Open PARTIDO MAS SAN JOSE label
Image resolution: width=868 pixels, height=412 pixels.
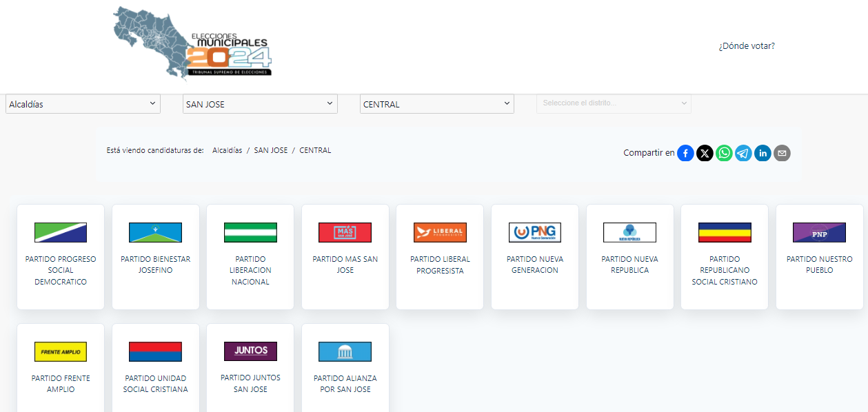345,265
